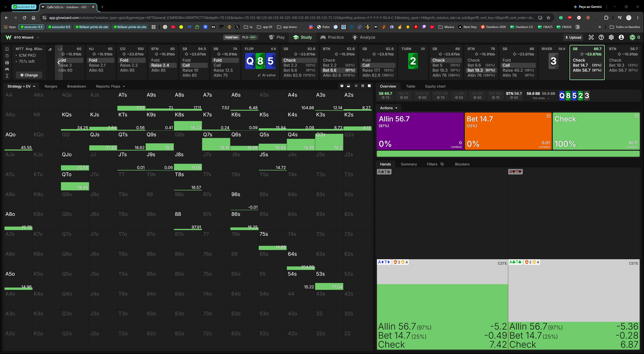Screen dimensions: 644x354
Task: Select the compact grid view toggle above the matrix
Action: [x=356, y=86]
